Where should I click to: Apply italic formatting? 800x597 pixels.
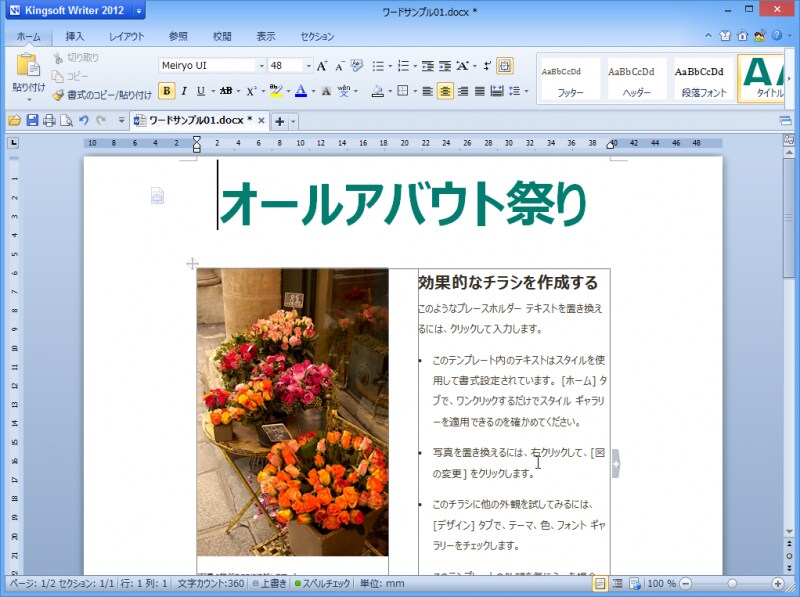[x=184, y=88]
